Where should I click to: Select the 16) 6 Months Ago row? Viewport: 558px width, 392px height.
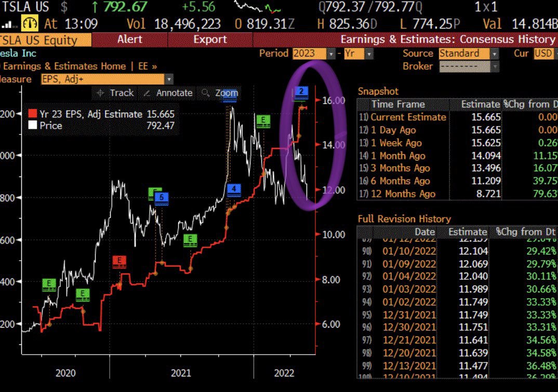click(x=457, y=181)
